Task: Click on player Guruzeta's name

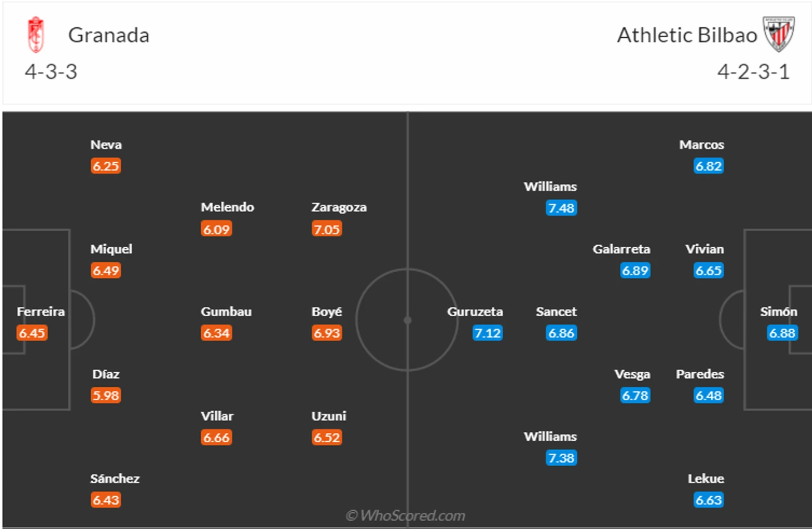Action: [x=475, y=312]
